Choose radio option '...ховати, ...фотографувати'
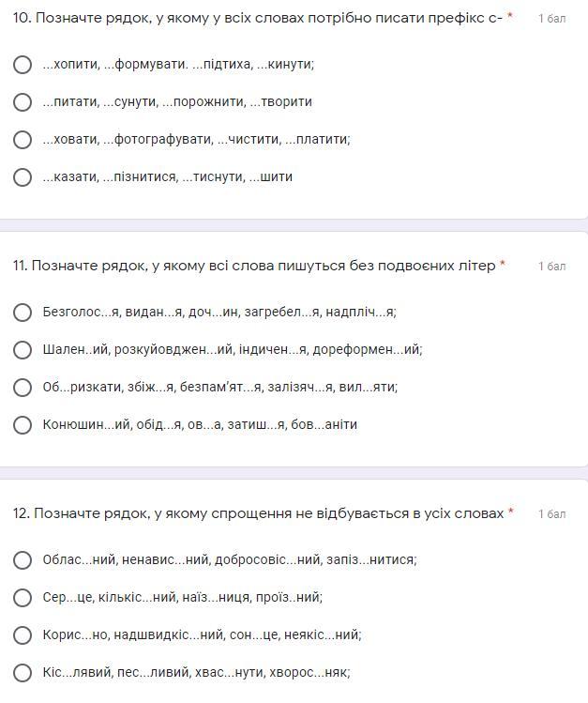Image resolution: width=588 pixels, height=703 pixels. tap(23, 140)
